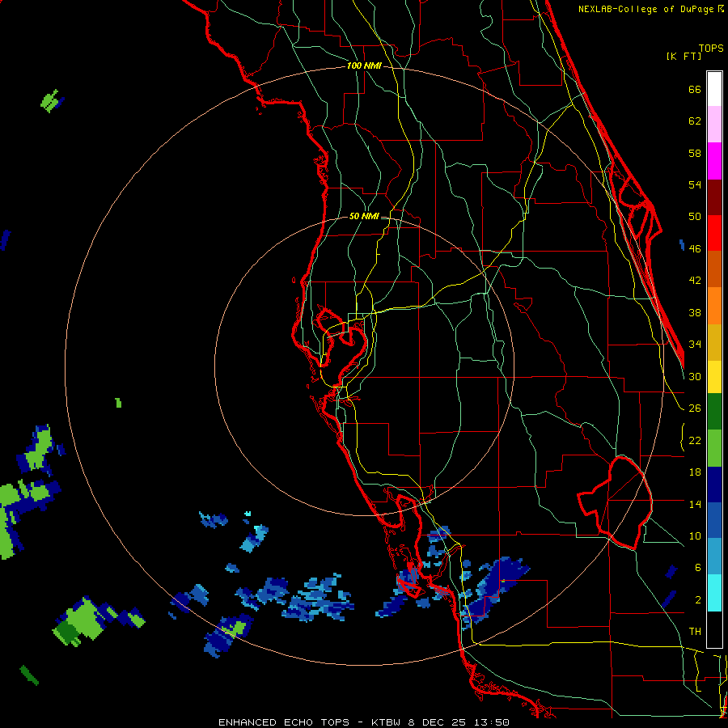The height and width of the screenshot is (728, 728).
Task: Click the 50 legend value
Action: [695, 217]
